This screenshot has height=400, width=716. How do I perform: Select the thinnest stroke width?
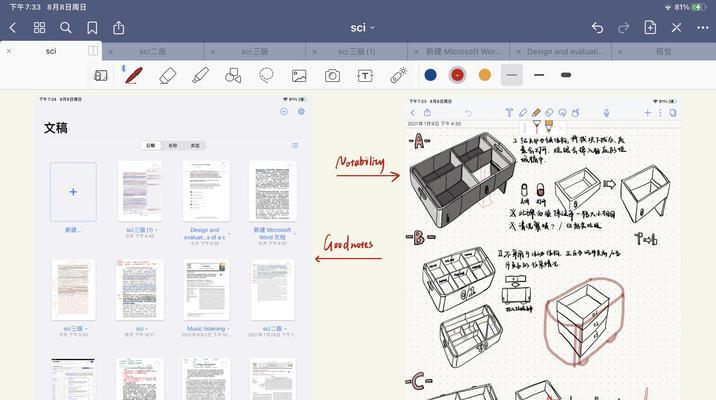tap(511, 75)
